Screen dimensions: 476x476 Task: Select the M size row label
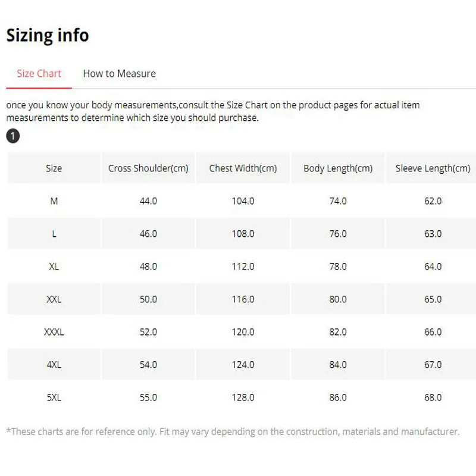[x=54, y=201]
